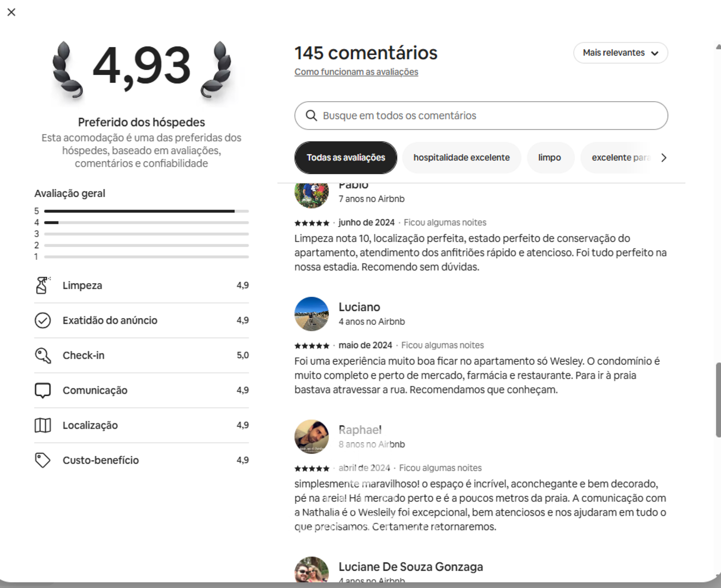
Task: Open Raphael's profile picture
Action: pyautogui.click(x=311, y=437)
